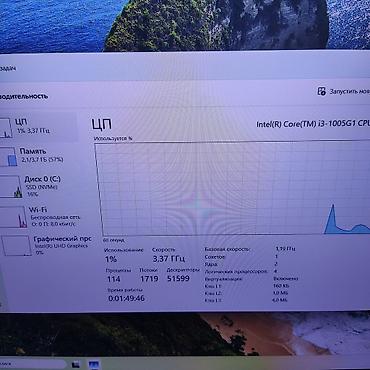
Task: Click the Intel Core i3-1005G1 CPU name
Action: tap(313, 124)
